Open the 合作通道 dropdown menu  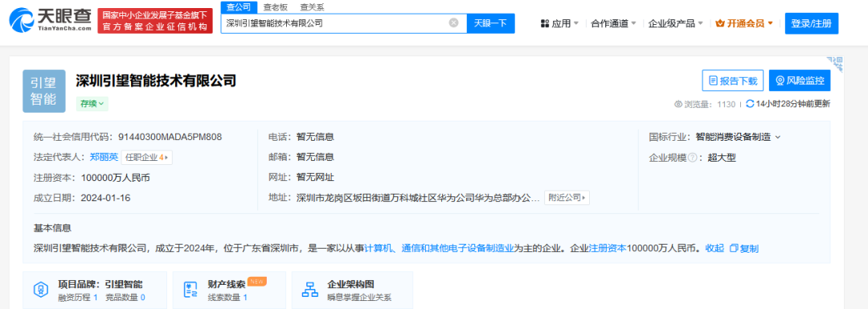[613, 24]
